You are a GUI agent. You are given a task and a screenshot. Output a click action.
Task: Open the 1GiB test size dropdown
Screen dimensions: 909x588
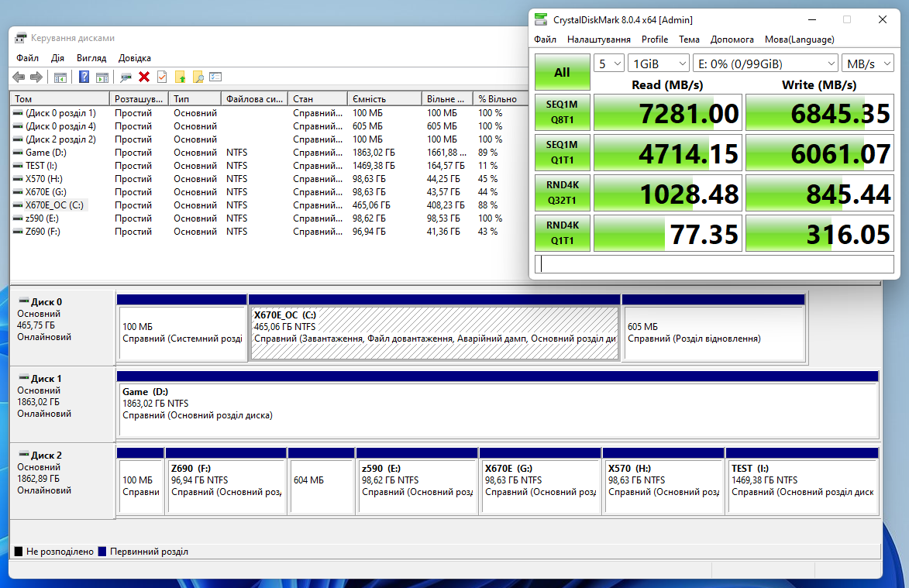[x=659, y=64]
